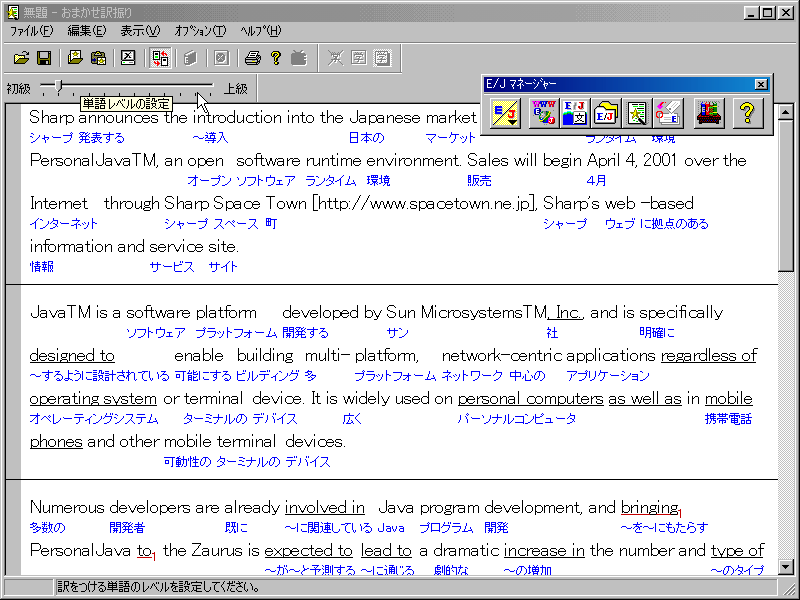Print with the printer icon

click(x=253, y=58)
